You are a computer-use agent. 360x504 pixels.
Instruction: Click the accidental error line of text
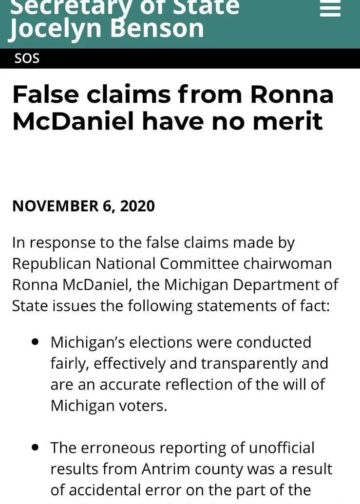(181, 490)
